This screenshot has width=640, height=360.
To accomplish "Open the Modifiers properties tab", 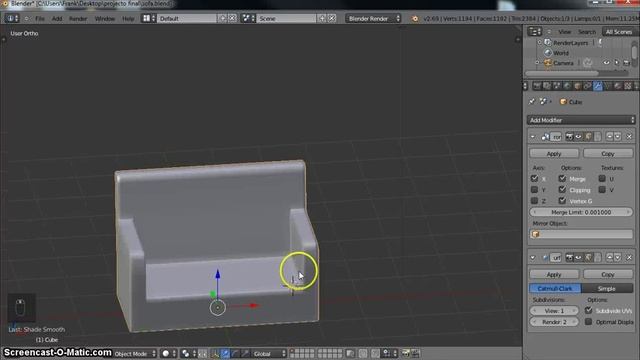I will click(598, 86).
